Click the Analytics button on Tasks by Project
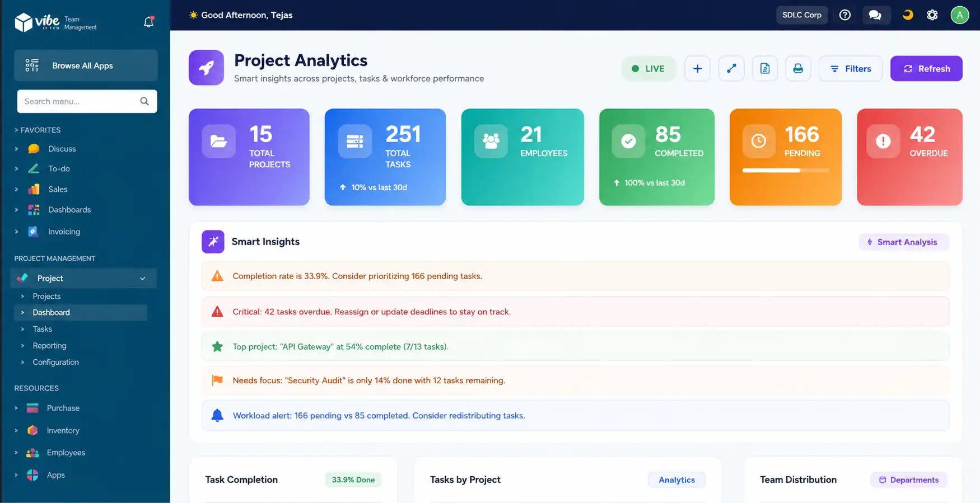Viewport: 980px width, 503px height. [x=676, y=480]
